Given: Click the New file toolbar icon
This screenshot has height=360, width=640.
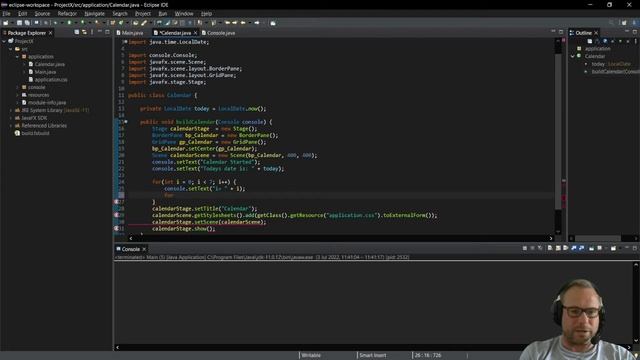Looking at the screenshot, I should point(5,23).
